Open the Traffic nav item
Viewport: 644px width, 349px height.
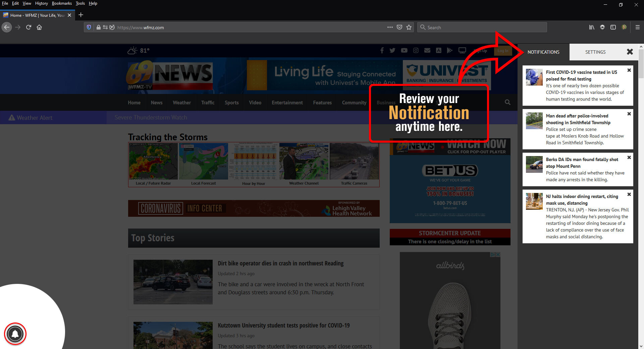point(208,103)
